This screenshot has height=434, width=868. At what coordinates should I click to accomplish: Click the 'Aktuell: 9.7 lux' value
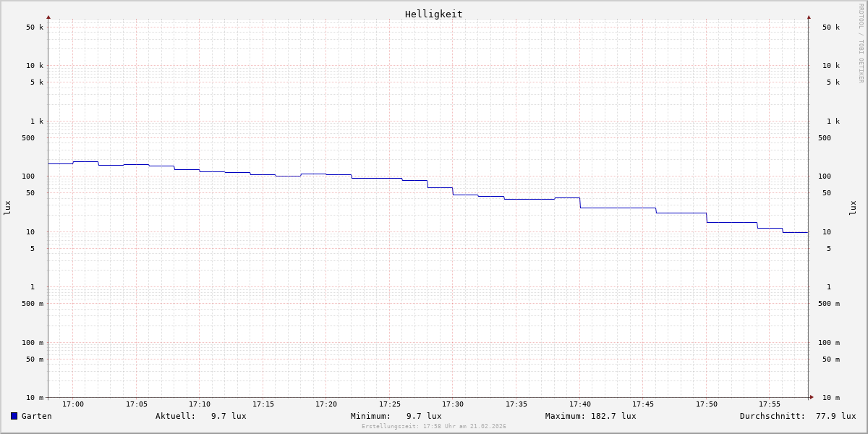point(201,416)
